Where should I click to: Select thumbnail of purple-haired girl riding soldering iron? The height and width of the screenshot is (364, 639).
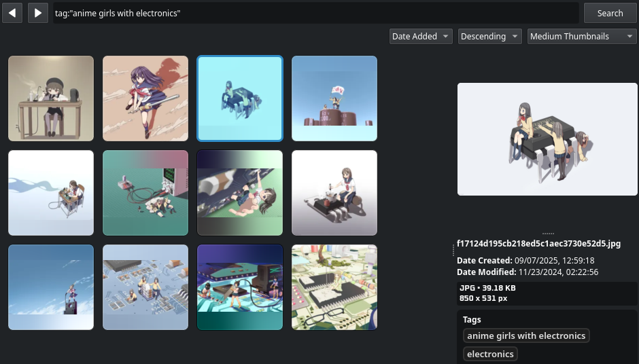point(145,98)
